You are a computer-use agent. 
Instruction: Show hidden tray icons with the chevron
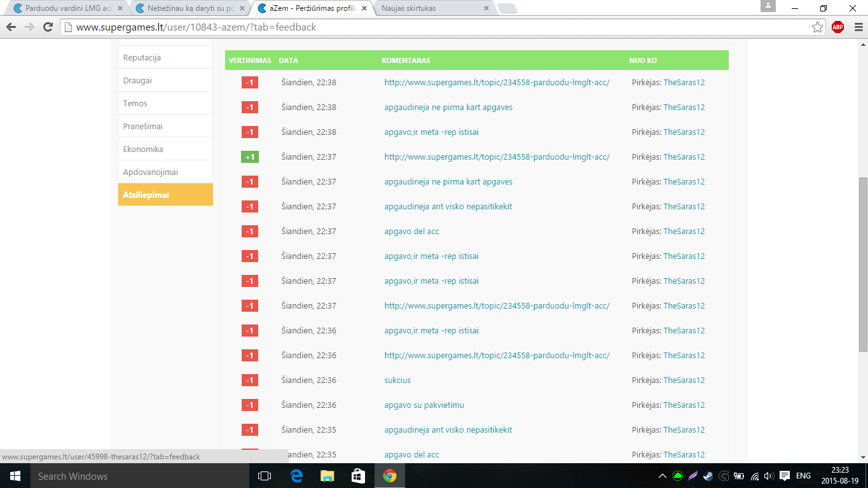click(662, 476)
